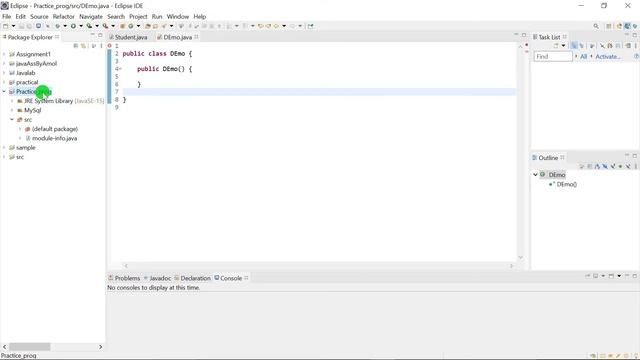Click the Coverage launch icon
640x360 pixels.
[89, 26]
